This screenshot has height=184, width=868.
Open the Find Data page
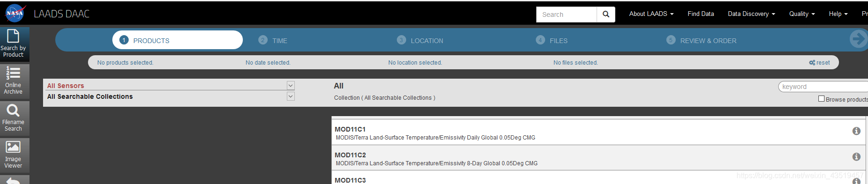700,14
